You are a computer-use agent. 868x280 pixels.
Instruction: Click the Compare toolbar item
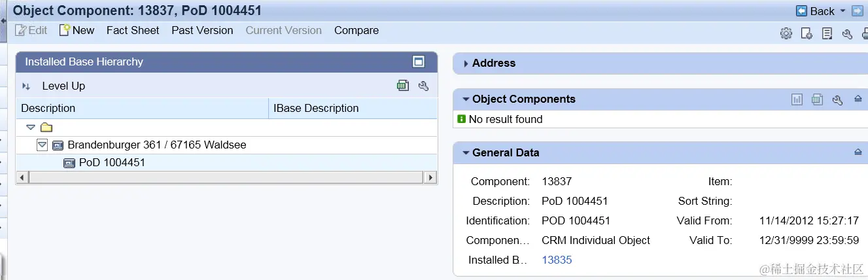pos(356,30)
